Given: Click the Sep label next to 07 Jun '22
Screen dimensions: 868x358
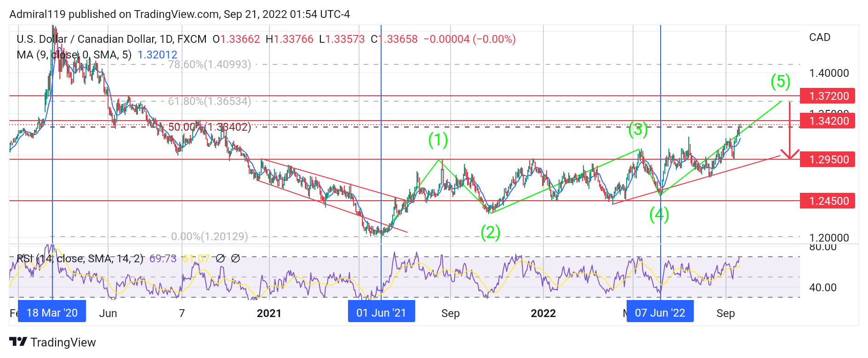Looking at the screenshot, I should point(725,313).
